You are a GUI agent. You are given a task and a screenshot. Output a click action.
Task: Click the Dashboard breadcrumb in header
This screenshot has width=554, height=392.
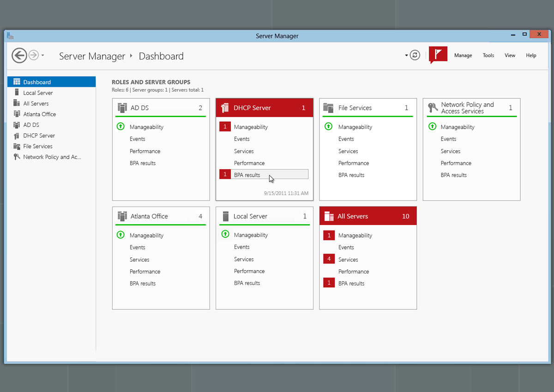[161, 56]
